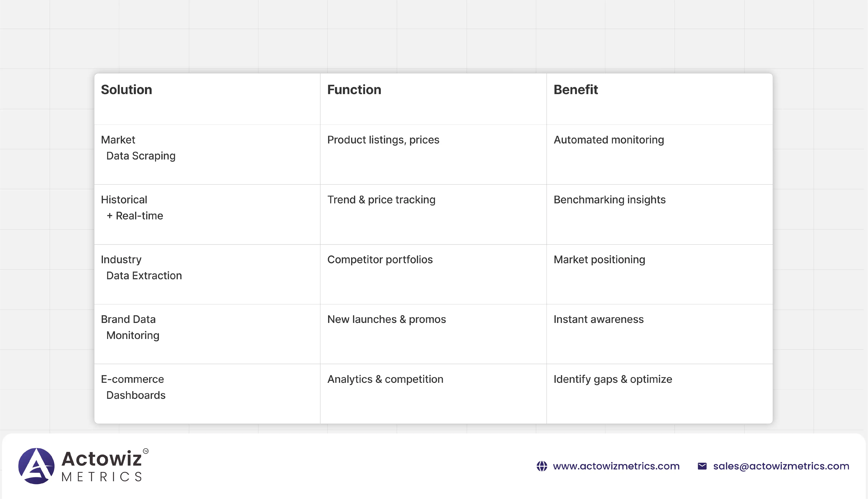Click the Actowiz Metrics brand name text
Image resolution: width=868 pixels, height=499 pixels.
[101, 466]
